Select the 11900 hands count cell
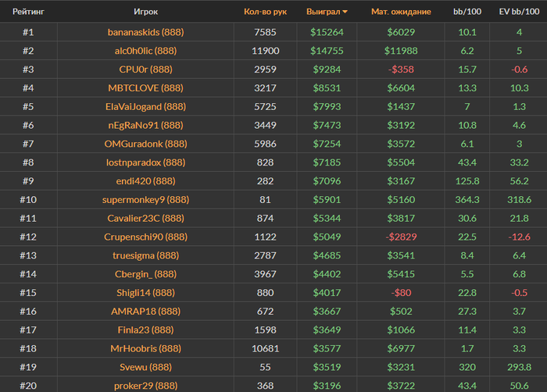 (265, 51)
